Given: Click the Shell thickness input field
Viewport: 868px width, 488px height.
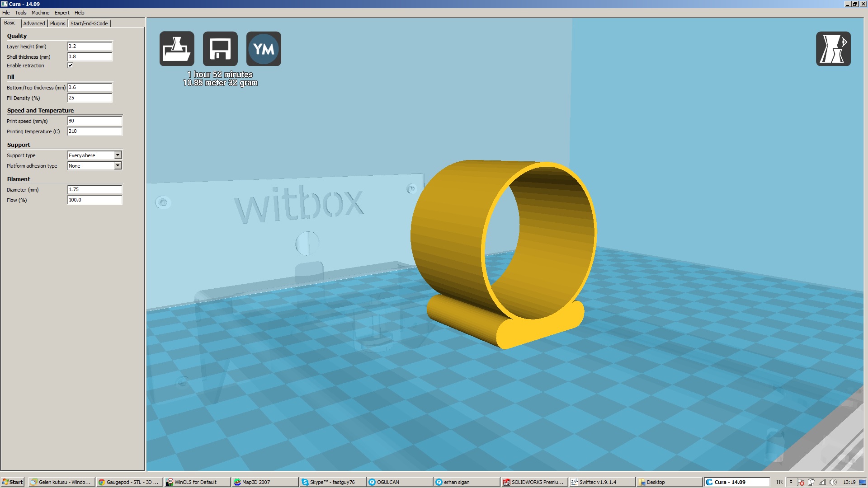Looking at the screenshot, I should [90, 56].
